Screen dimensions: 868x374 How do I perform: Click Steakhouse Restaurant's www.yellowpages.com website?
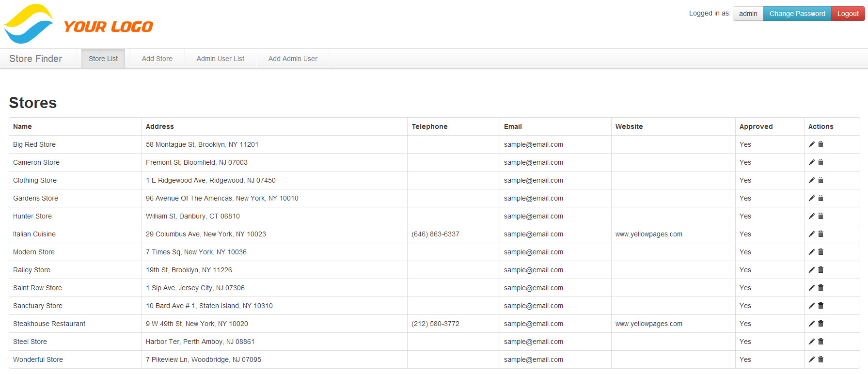pyautogui.click(x=649, y=324)
